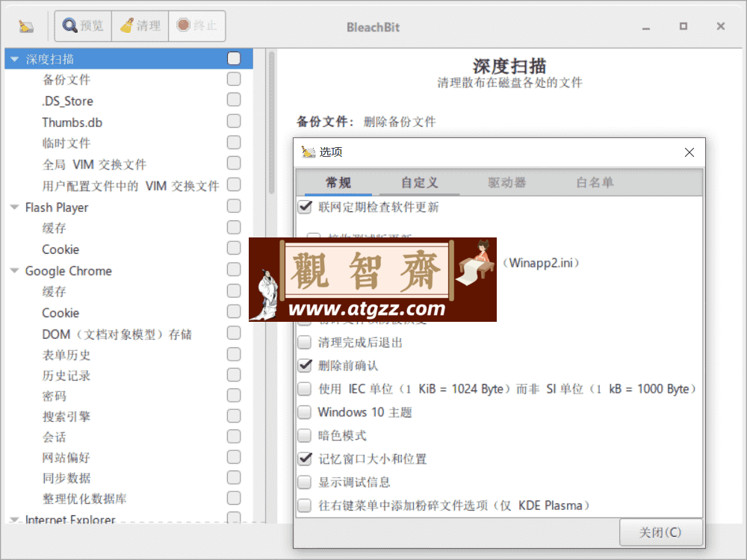Check the Chrome 历史记录 checkbox
This screenshot has height=560, width=747.
click(x=234, y=375)
